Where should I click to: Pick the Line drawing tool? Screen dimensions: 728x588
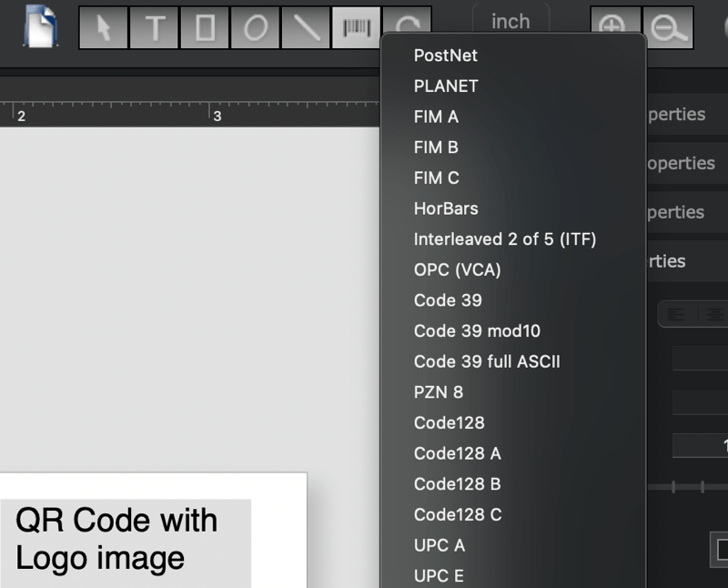[308, 27]
